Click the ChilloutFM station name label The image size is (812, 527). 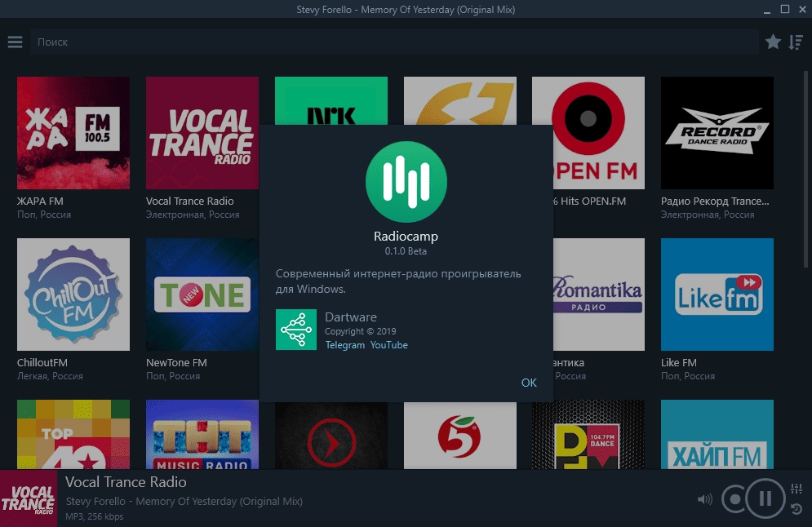click(42, 362)
